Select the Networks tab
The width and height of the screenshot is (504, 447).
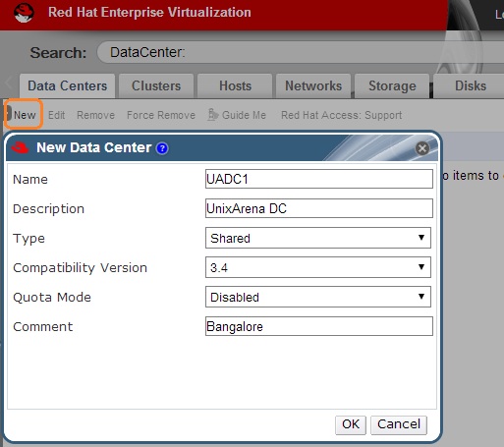pyautogui.click(x=313, y=86)
